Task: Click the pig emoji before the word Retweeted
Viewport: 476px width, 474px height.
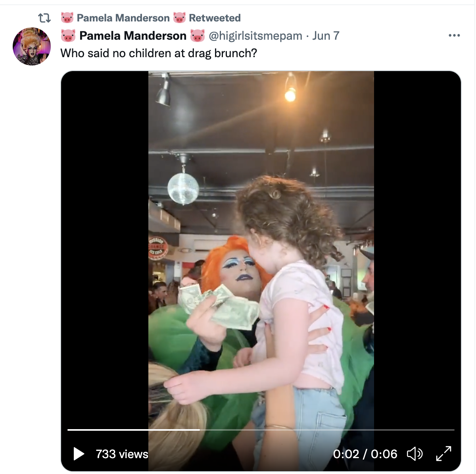Action: click(179, 18)
